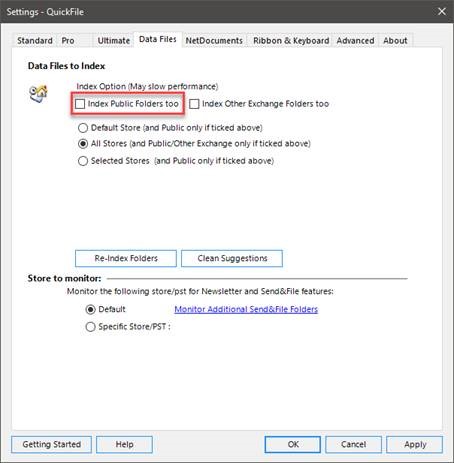The height and width of the screenshot is (463, 454).
Task: Choose Specific Store/PST radio button
Action: pos(90,327)
